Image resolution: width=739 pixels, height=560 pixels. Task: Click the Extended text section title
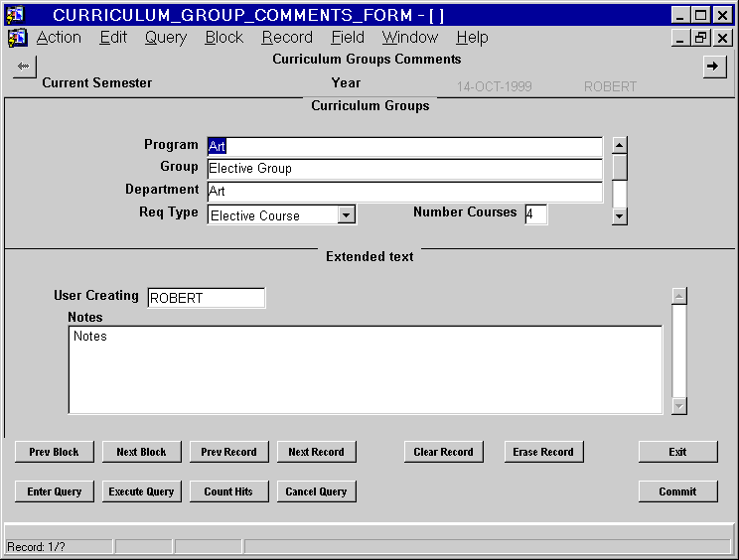pos(369,257)
